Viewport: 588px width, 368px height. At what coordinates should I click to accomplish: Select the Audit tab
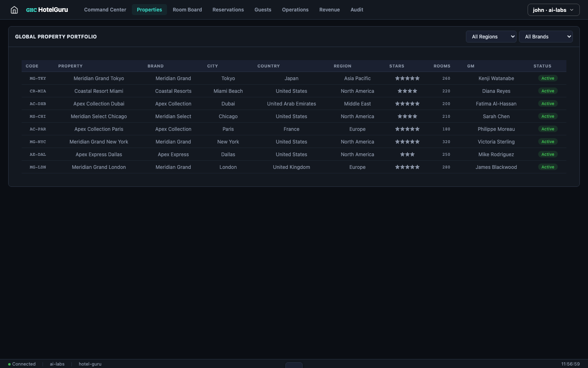[x=356, y=9]
